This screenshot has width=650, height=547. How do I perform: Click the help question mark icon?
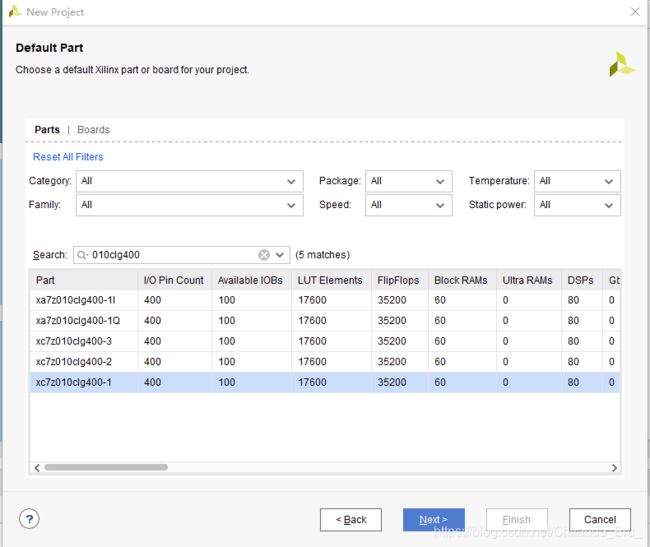coord(29,519)
